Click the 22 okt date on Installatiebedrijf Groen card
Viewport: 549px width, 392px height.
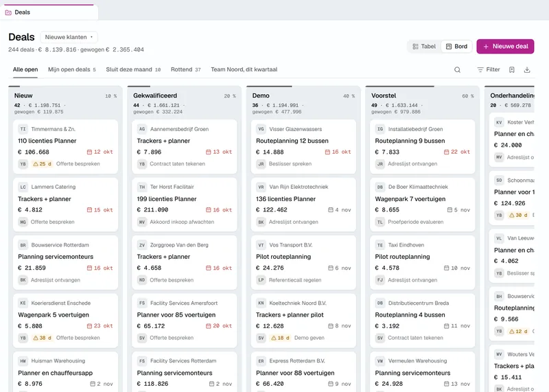(x=457, y=152)
